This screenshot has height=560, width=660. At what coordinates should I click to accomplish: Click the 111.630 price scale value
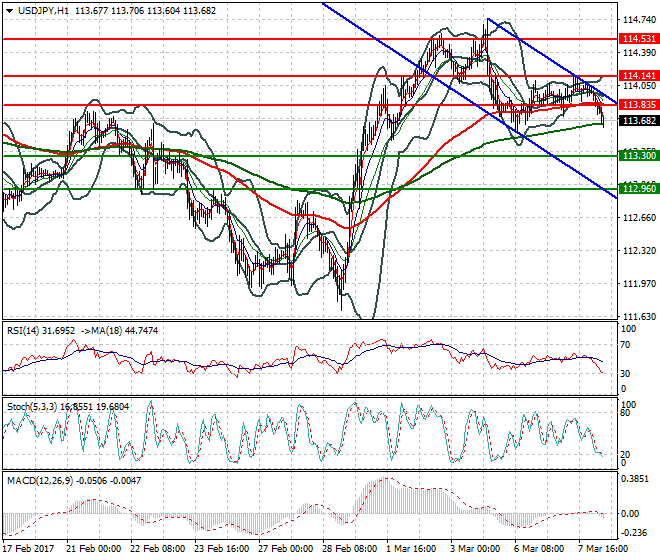pos(639,317)
